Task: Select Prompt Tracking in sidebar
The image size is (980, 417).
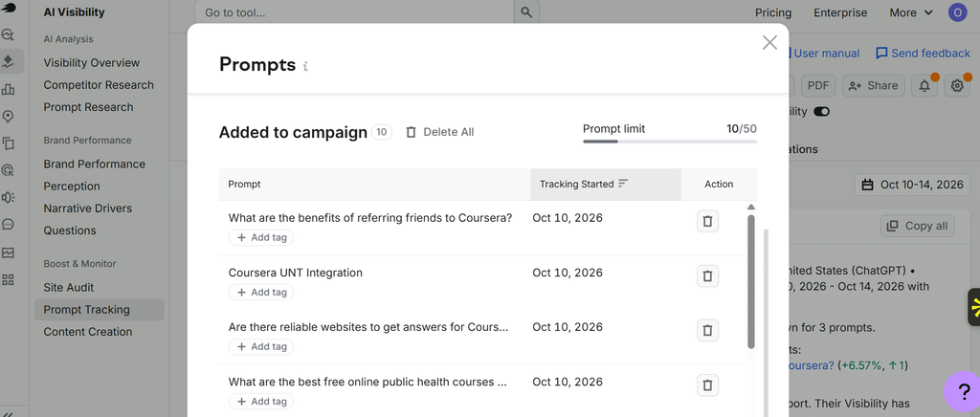Action: 100,310
